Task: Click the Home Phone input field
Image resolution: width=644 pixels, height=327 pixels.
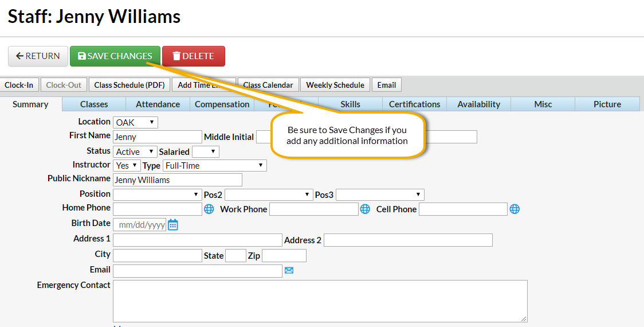Action: point(158,209)
